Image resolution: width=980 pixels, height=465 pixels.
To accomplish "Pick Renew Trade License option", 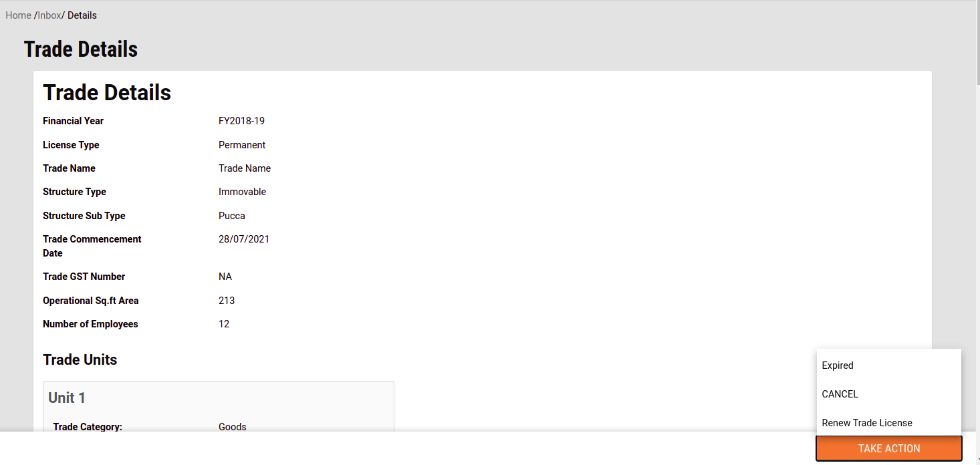I will pos(866,423).
